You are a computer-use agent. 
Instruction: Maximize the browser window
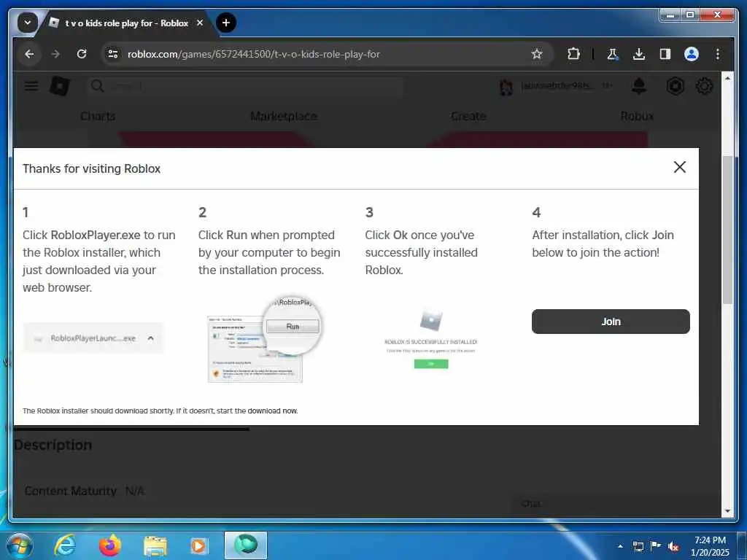coord(689,16)
